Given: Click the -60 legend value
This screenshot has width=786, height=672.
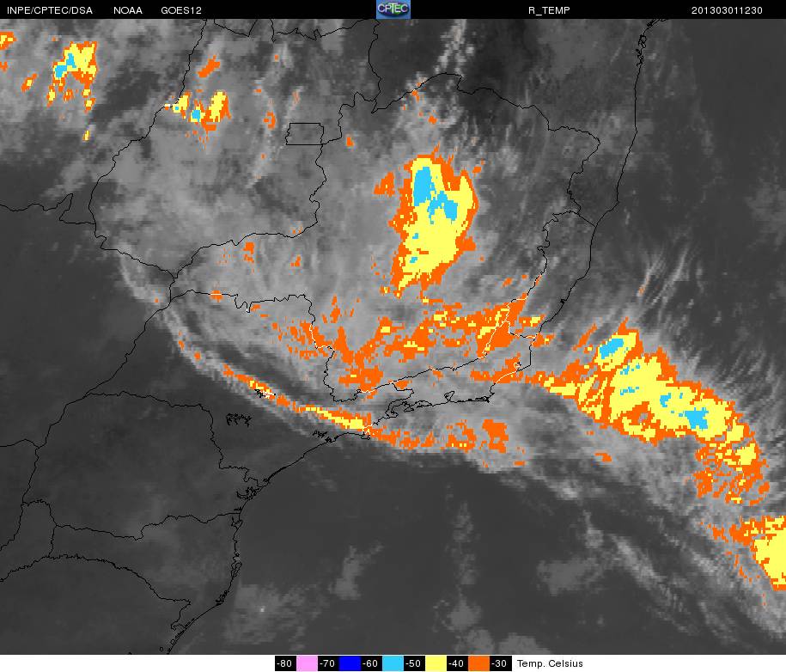Looking at the screenshot, I should (x=371, y=663).
